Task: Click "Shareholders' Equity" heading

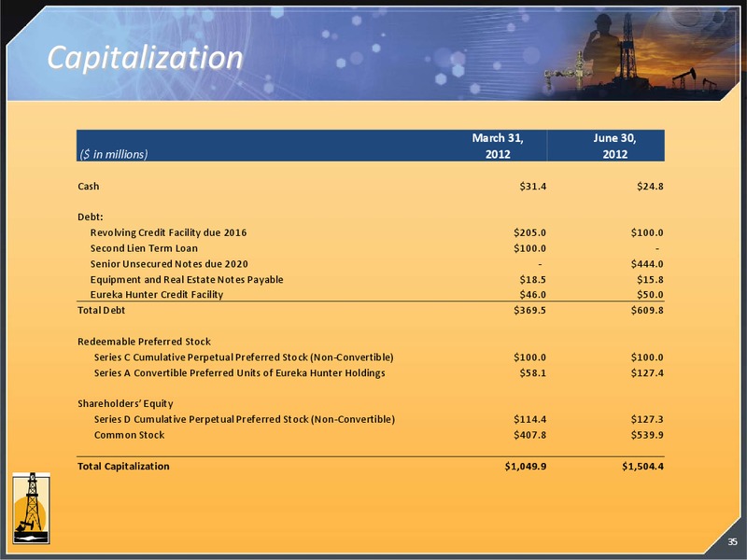Action: coord(126,404)
